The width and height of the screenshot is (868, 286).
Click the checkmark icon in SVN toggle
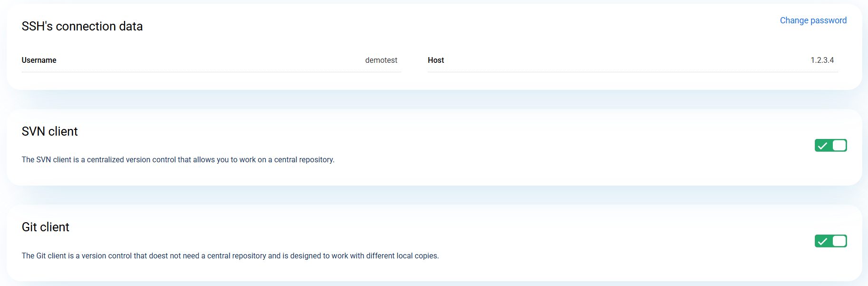tap(823, 146)
